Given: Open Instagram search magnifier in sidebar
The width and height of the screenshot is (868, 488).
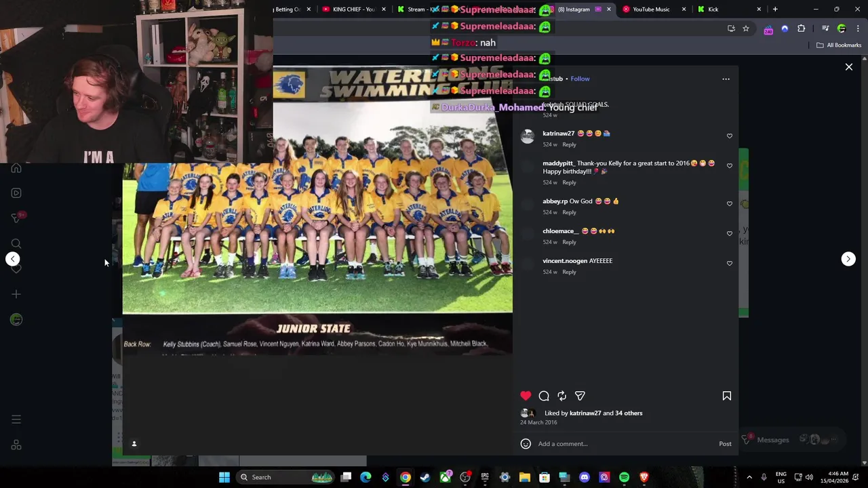Looking at the screenshot, I should [16, 243].
